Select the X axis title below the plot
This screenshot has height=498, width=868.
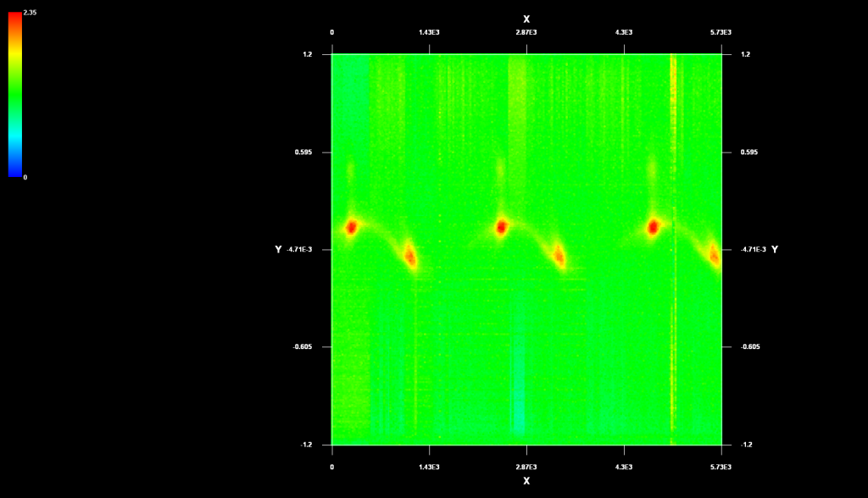point(526,481)
